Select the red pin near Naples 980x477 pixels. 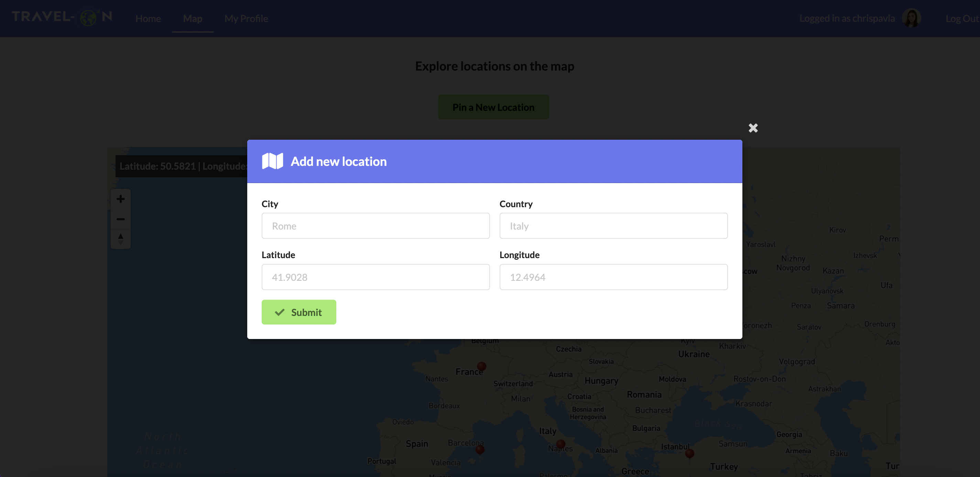(561, 444)
